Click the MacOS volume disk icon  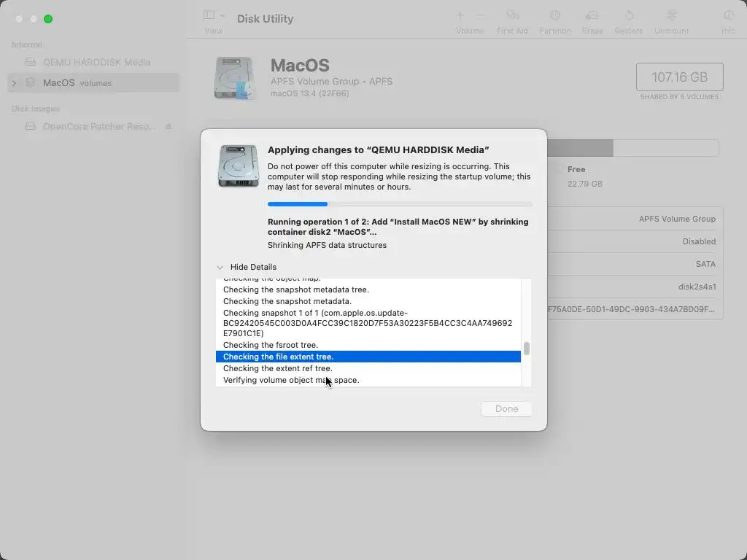tap(234, 78)
